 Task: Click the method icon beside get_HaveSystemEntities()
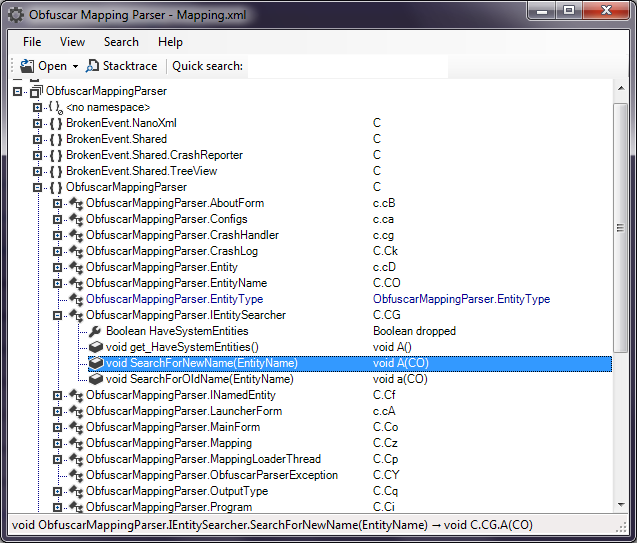pyautogui.click(x=95, y=347)
